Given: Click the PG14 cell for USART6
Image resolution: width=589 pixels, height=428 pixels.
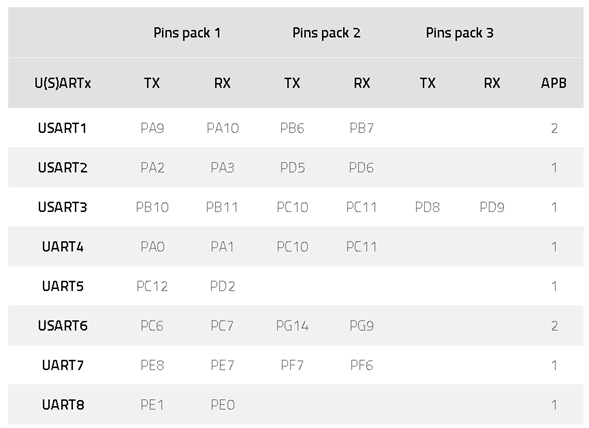Looking at the screenshot, I should [x=292, y=326].
